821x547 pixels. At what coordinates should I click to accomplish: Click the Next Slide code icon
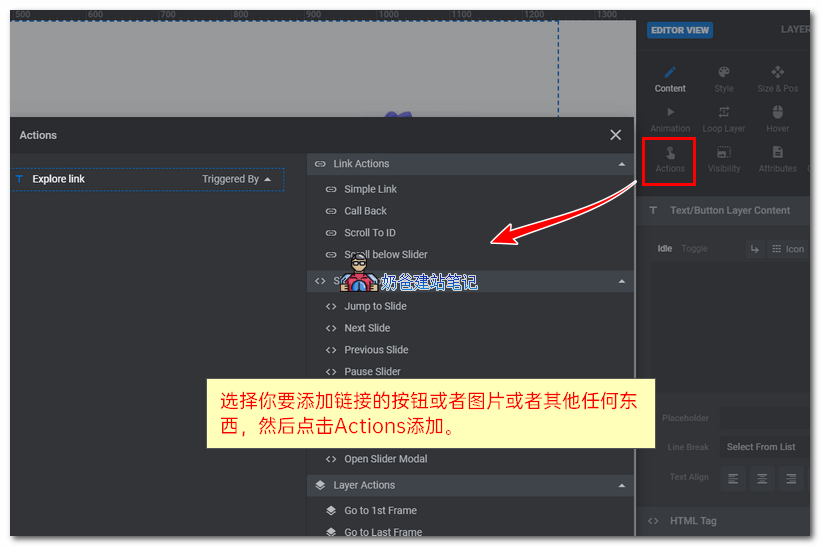[x=331, y=328]
